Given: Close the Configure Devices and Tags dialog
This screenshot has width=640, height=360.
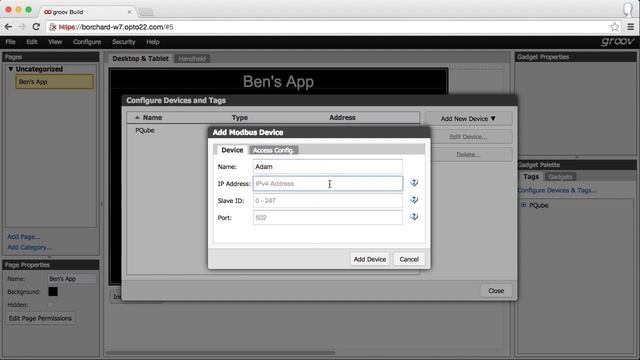Looking at the screenshot, I should point(496,291).
